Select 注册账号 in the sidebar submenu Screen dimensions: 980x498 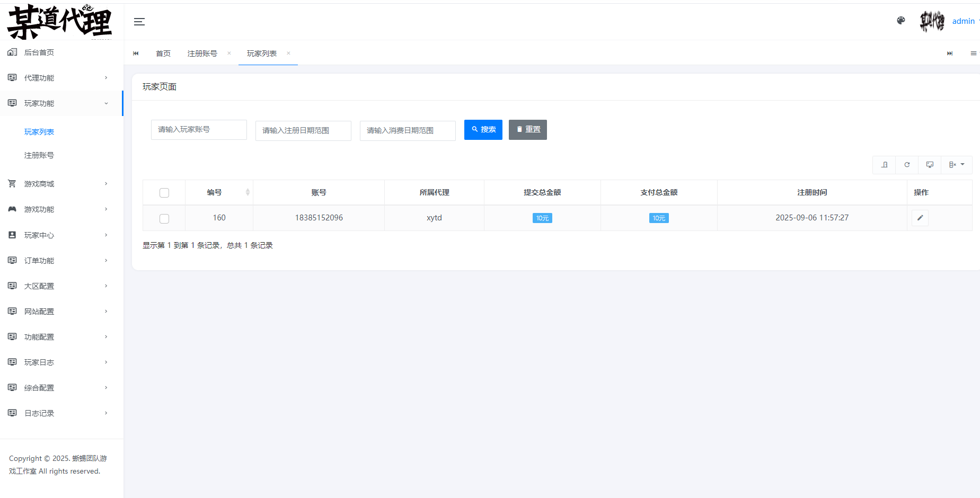(39, 155)
